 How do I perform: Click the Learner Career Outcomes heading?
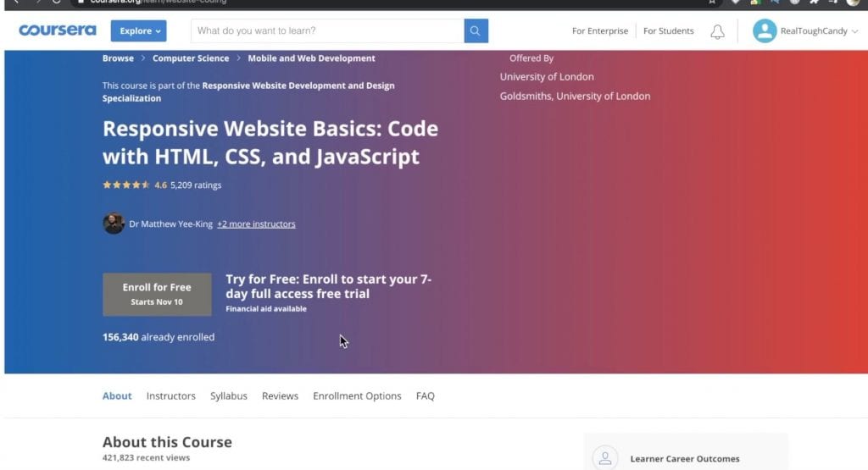tap(685, 459)
